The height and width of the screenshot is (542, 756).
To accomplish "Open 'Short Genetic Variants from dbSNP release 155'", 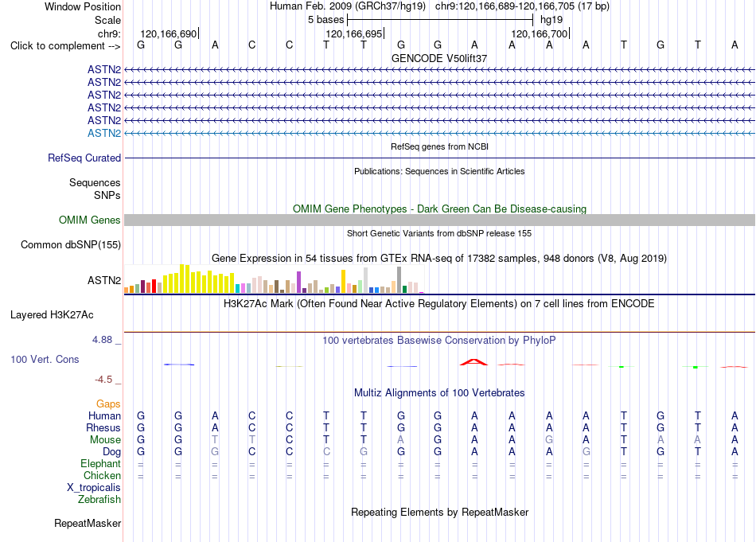I will pos(439,233).
